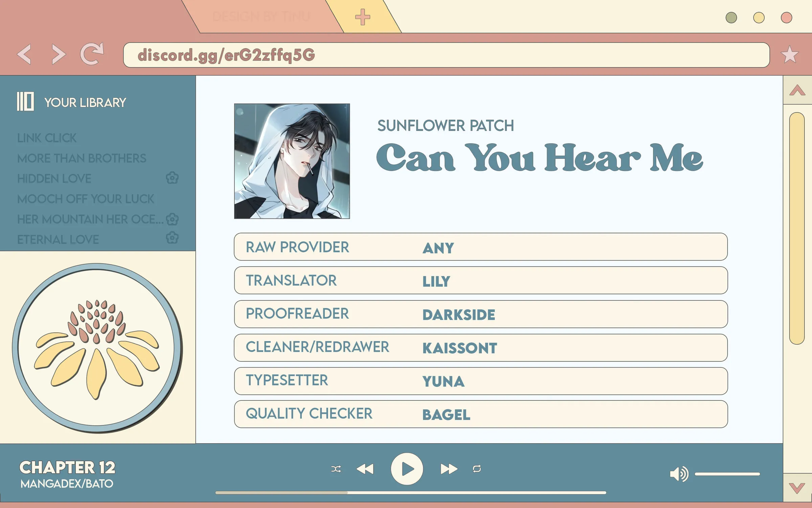Click the MANGADEX/BATO text
This screenshot has height=508, width=812.
click(67, 484)
